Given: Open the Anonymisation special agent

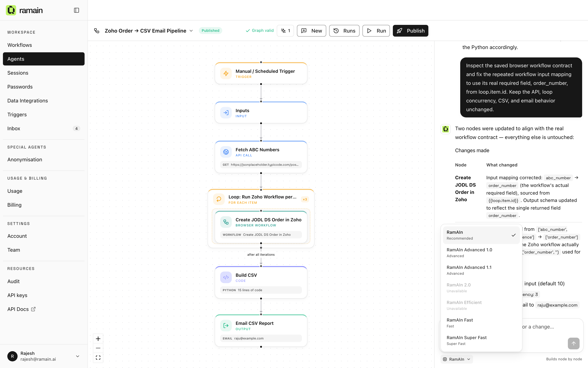Looking at the screenshot, I should pyautogui.click(x=44, y=159).
